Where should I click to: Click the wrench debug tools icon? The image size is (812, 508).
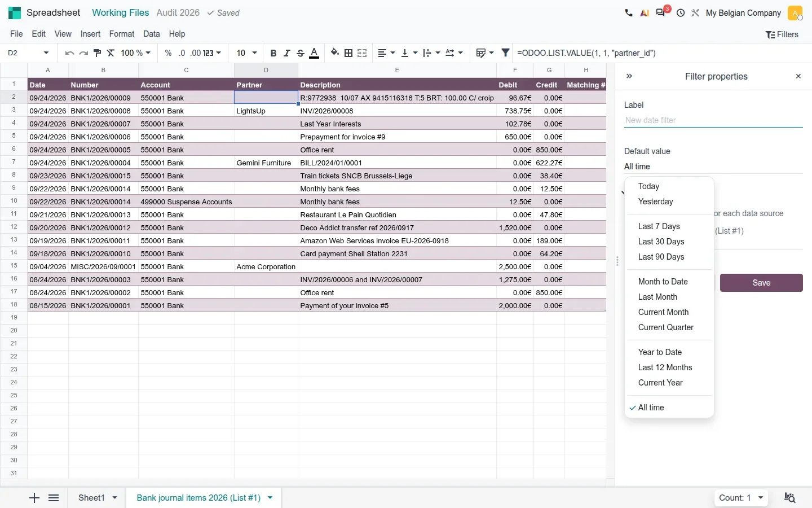pyautogui.click(x=695, y=12)
